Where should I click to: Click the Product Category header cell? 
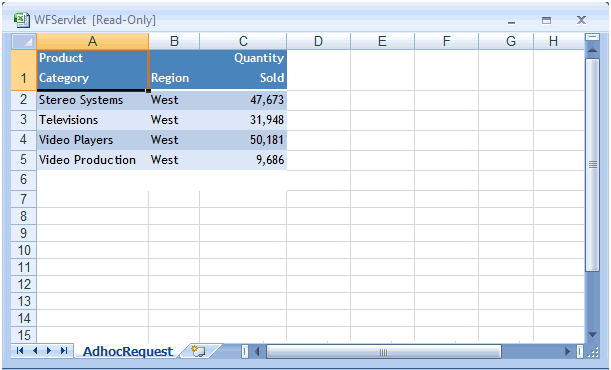coord(93,70)
